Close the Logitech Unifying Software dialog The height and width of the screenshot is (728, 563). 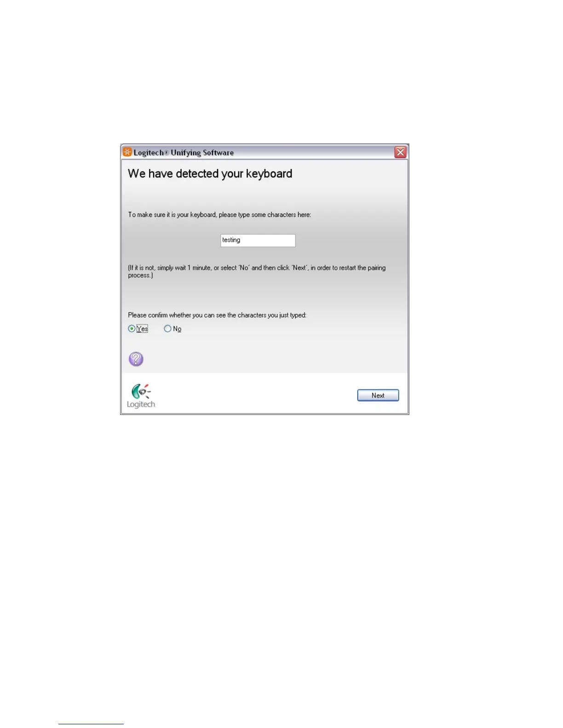point(400,152)
